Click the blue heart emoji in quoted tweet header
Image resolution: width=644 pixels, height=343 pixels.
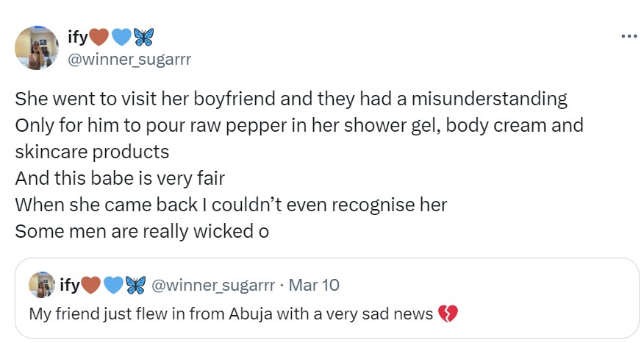tap(114, 285)
